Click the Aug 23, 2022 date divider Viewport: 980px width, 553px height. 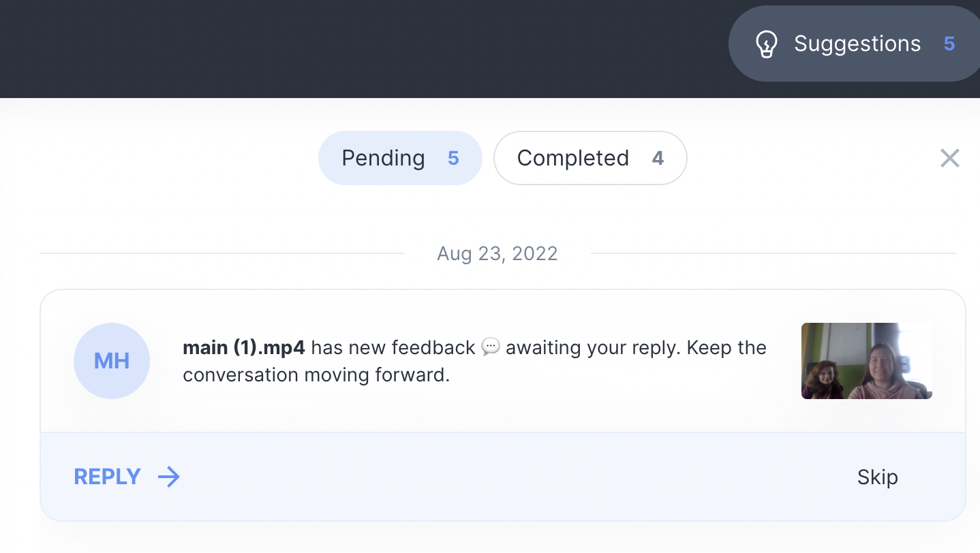coord(497,254)
